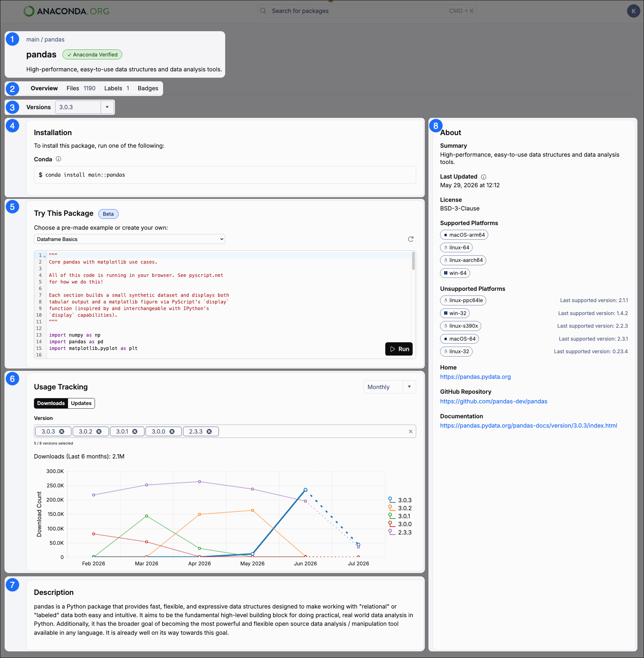Click the linux-ppc64le platform badge

pos(463,300)
